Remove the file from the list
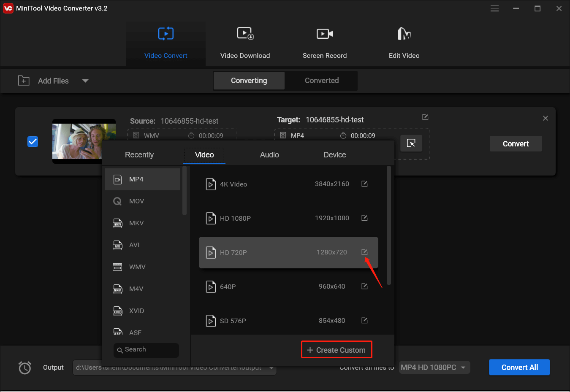The width and height of the screenshot is (570, 392). 546,118
